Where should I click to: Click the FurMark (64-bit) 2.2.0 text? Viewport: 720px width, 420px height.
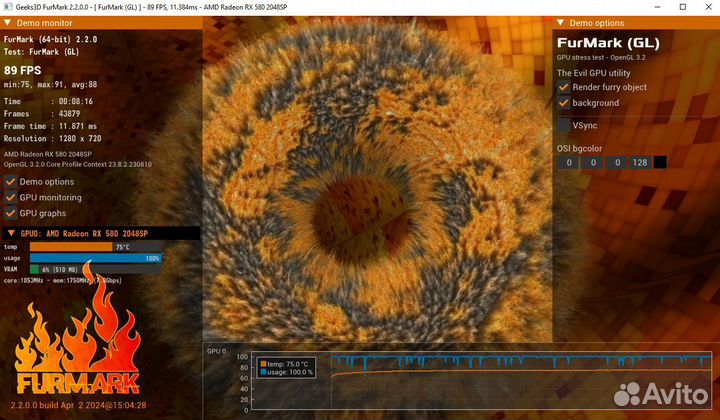(x=50, y=39)
